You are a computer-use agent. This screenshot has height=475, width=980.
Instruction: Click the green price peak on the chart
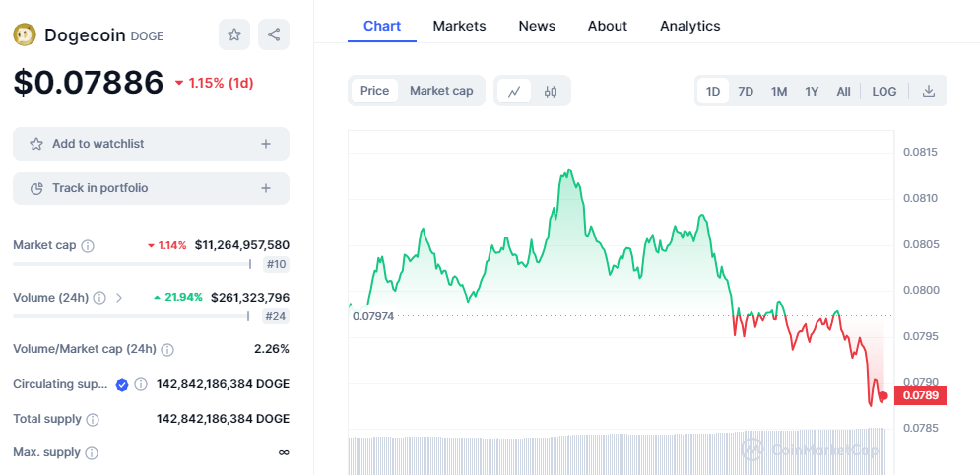click(x=568, y=170)
